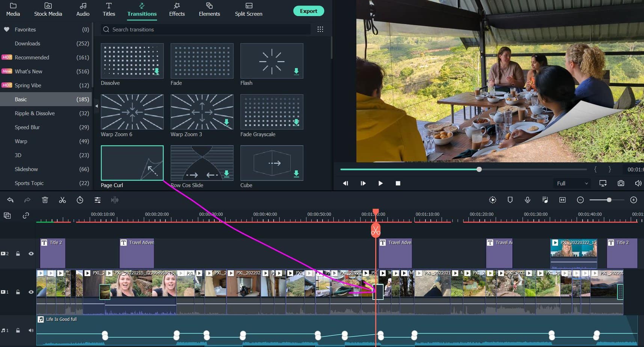Open the voiceover recording microphone tool
644x347 pixels.
click(x=528, y=200)
